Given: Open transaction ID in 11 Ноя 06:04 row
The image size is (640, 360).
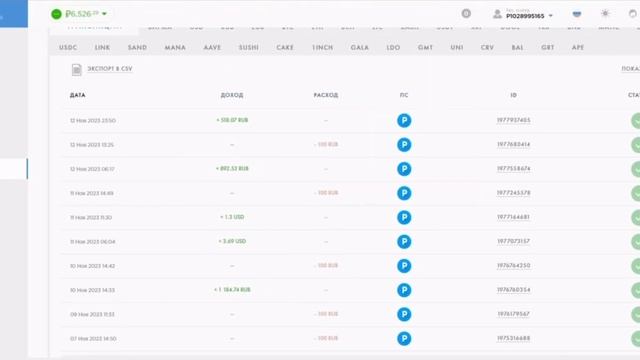Looking at the screenshot, I should [x=513, y=241].
